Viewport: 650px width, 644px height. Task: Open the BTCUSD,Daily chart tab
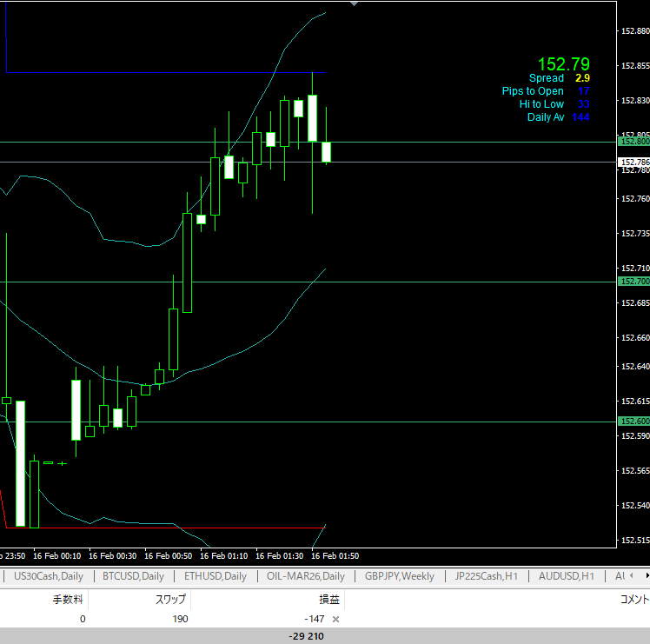click(133, 575)
